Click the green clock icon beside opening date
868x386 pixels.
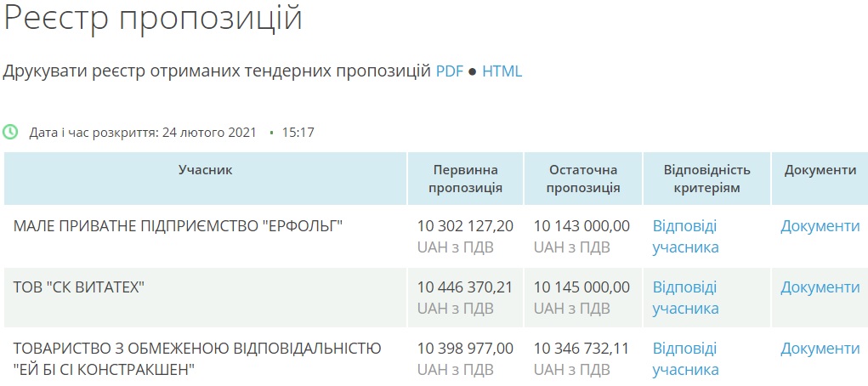tap(10, 133)
